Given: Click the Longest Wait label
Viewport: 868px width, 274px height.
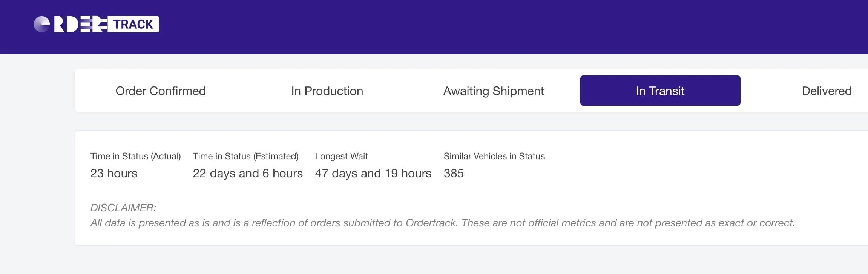Looking at the screenshot, I should click(341, 156).
